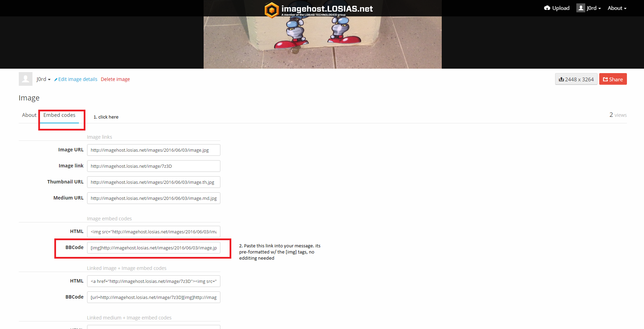Viewport: 644px width, 329px height.
Task: Select the Embed codes tab
Action: tap(59, 115)
